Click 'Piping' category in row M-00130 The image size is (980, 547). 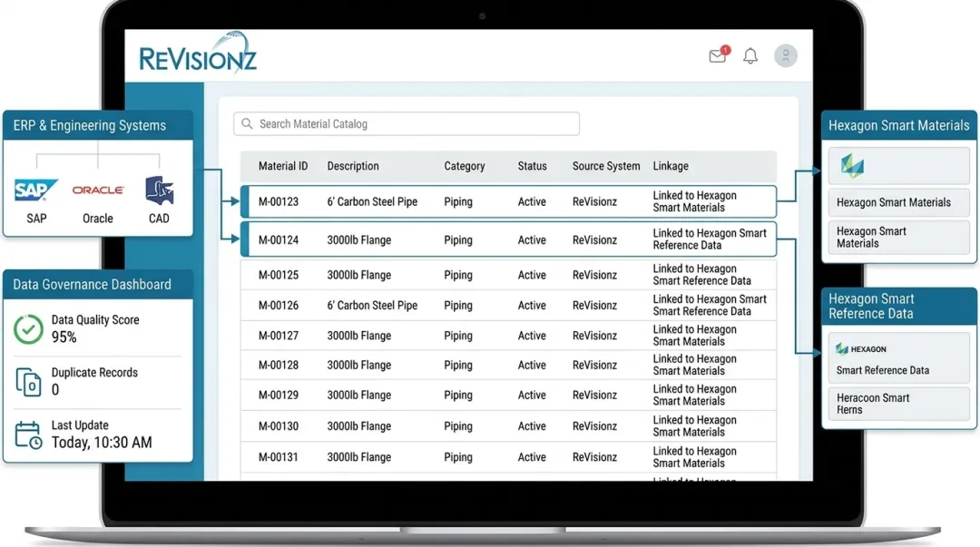coord(458,425)
